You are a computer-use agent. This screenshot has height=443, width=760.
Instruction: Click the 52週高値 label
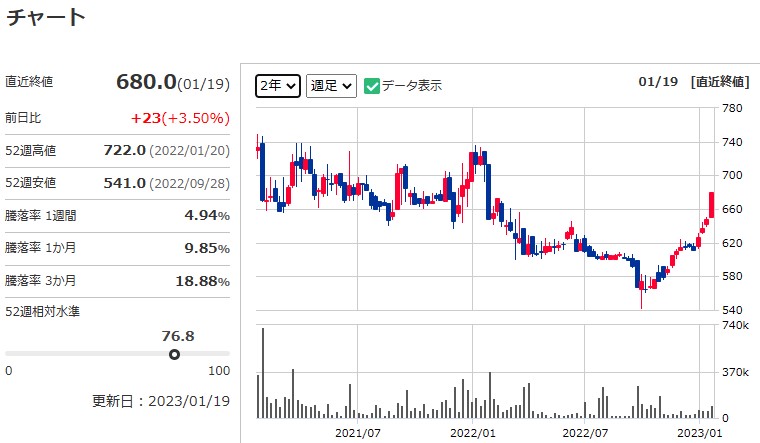[31, 150]
